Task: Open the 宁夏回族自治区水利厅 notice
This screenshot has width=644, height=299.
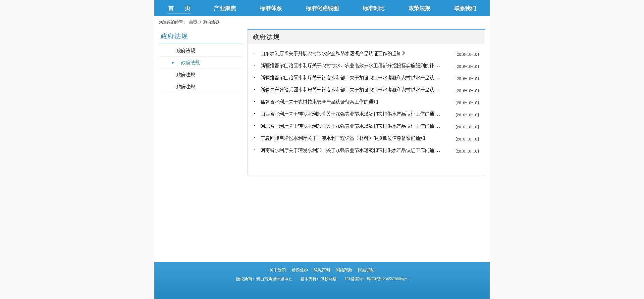Action: [x=342, y=138]
